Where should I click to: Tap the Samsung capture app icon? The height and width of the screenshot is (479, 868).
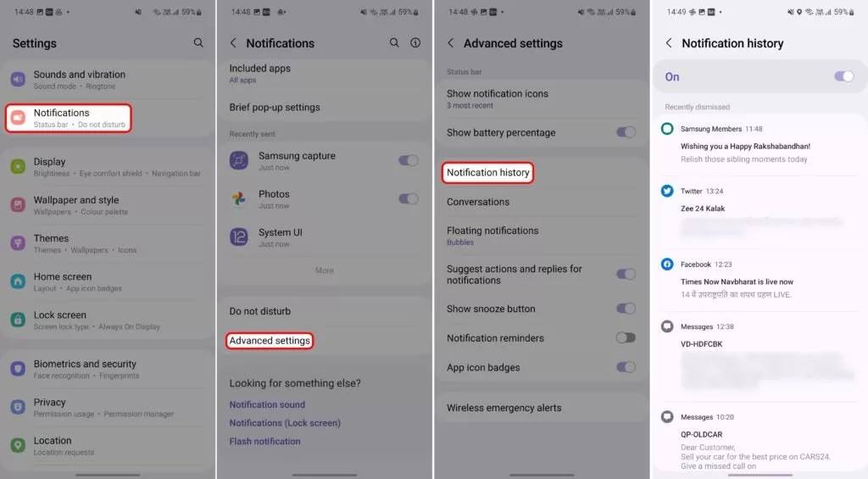238,160
